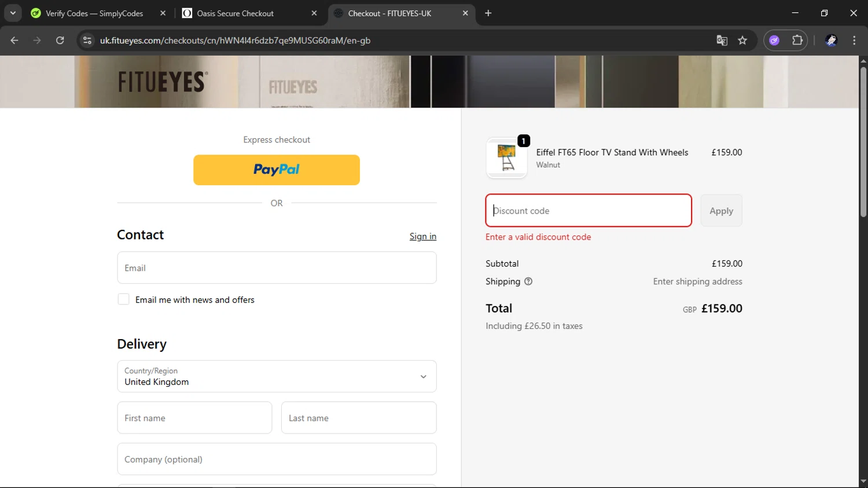Focus the Last name field
Viewport: 868px width, 488px height.
[x=359, y=417]
